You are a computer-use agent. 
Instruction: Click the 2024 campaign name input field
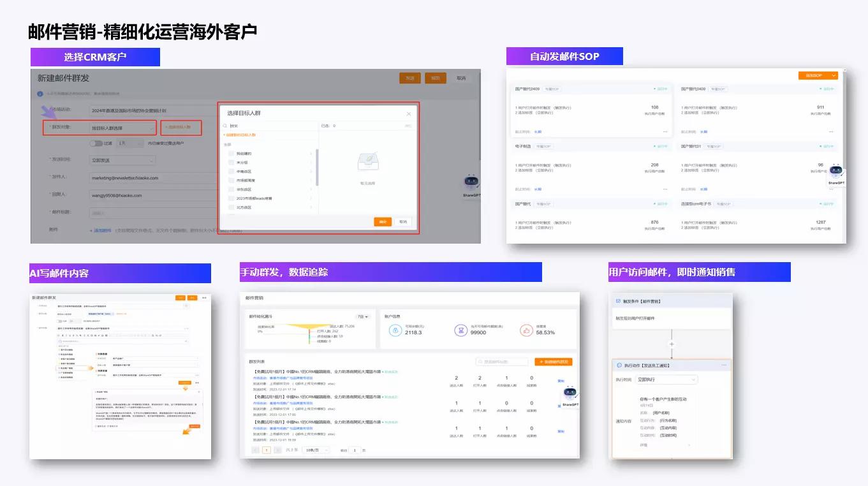click(x=153, y=110)
